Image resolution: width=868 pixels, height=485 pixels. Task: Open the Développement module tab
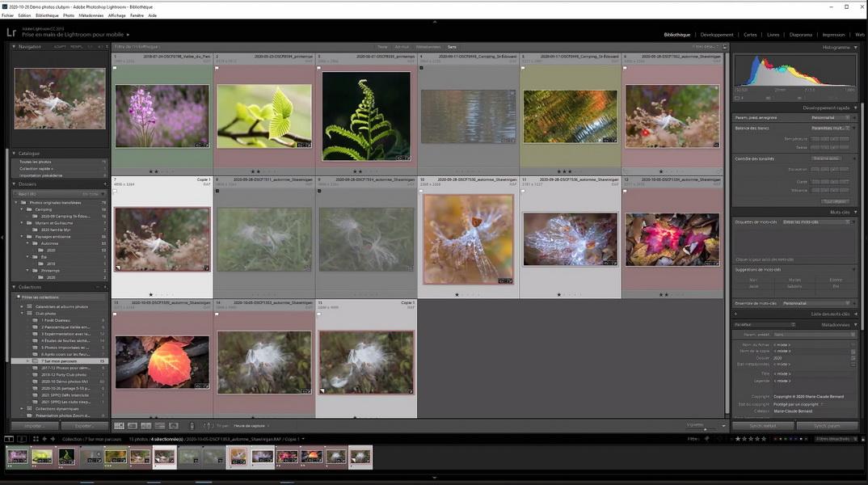coord(716,35)
